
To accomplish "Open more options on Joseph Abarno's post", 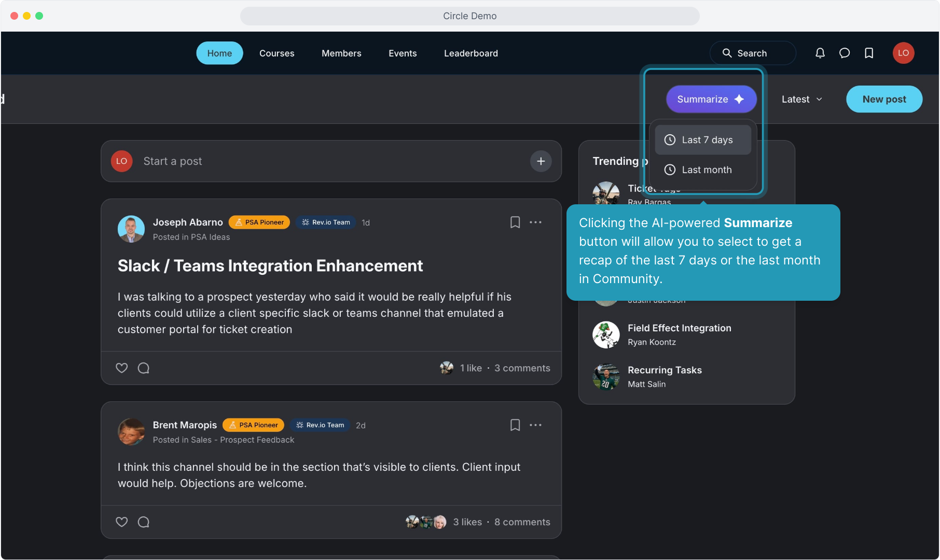I will coord(535,222).
